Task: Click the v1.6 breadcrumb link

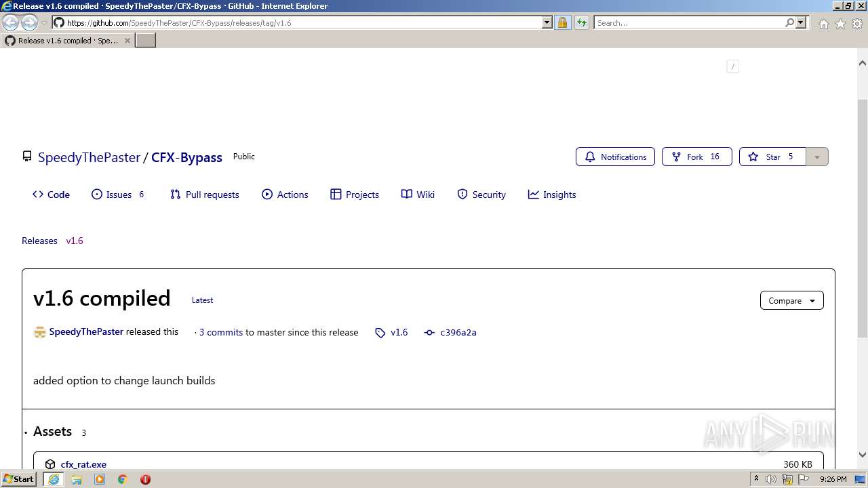Action: pos(75,241)
